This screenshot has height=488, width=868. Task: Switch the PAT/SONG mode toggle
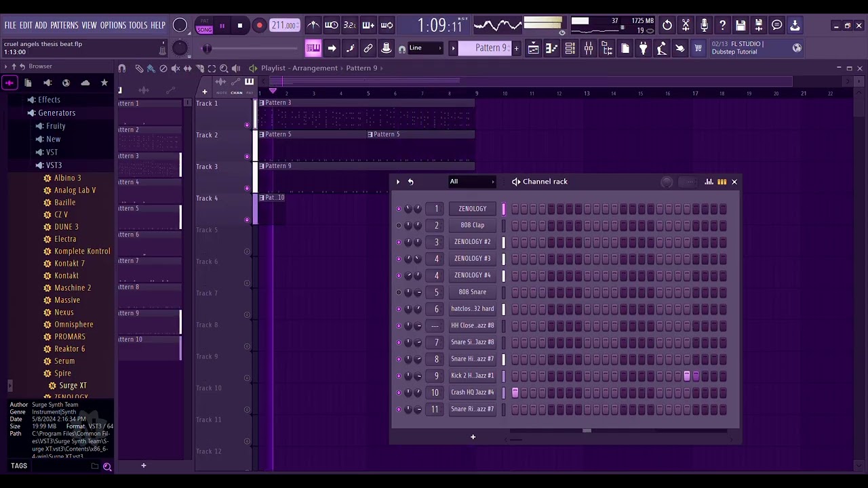click(x=204, y=26)
